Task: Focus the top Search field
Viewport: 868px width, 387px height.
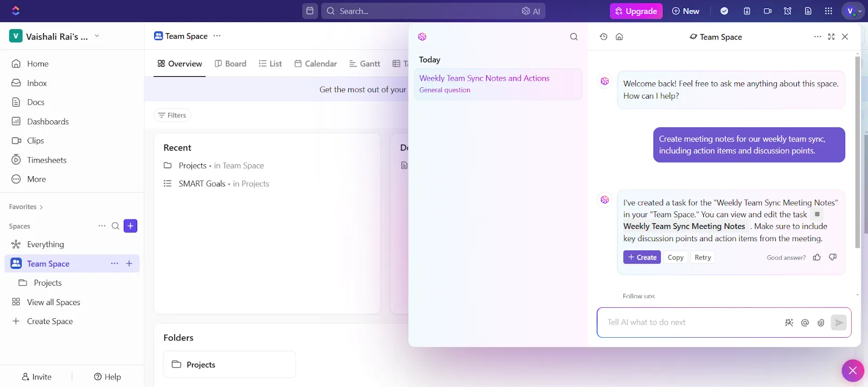Action: (418, 11)
